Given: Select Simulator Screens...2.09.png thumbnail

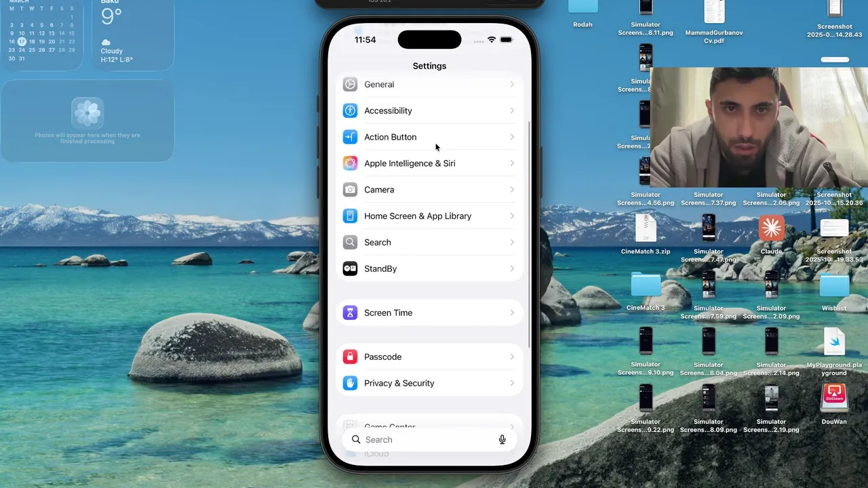Looking at the screenshot, I should 771,285.
